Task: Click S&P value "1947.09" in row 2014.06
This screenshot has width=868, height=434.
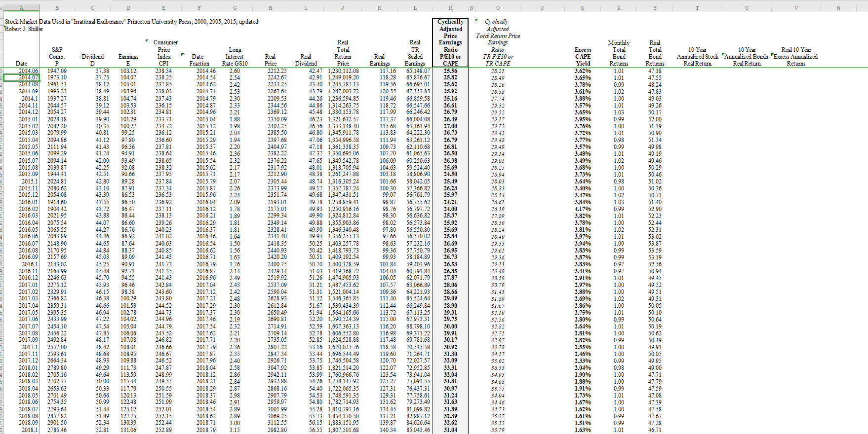Action: coord(57,71)
